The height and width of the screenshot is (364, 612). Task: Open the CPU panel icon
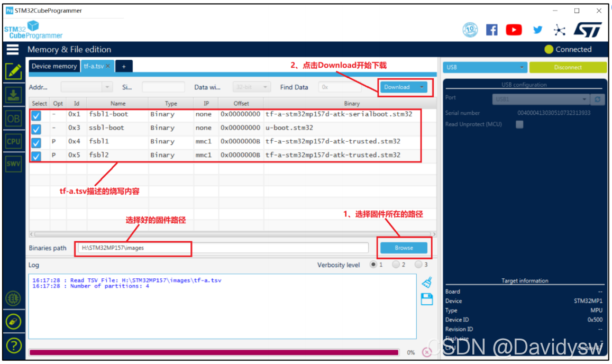coord(13,141)
